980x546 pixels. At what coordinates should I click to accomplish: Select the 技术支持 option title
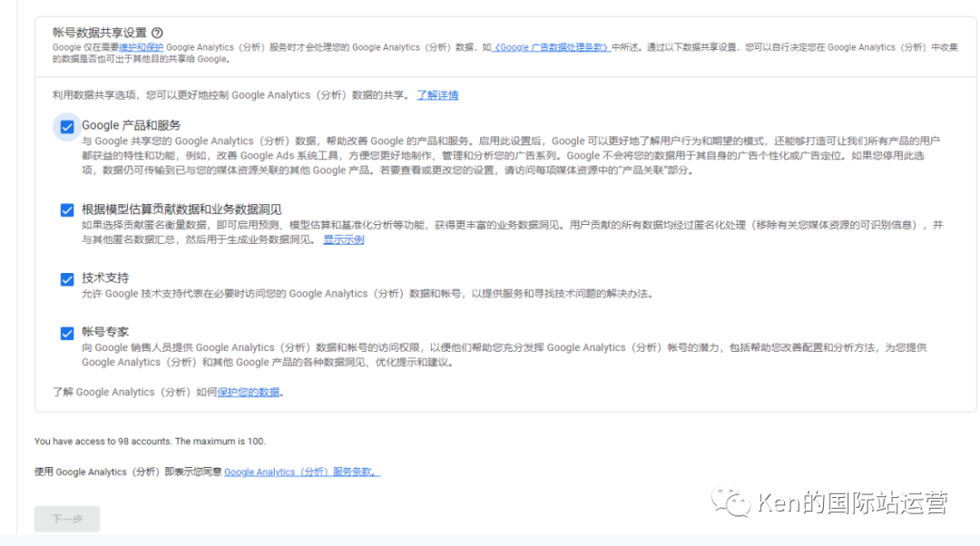(x=105, y=278)
